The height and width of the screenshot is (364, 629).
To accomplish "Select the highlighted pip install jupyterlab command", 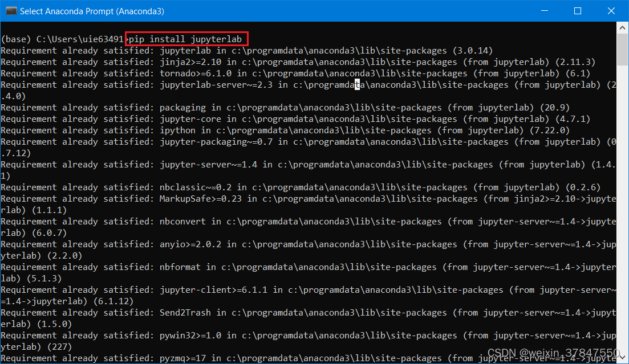I will [x=186, y=39].
